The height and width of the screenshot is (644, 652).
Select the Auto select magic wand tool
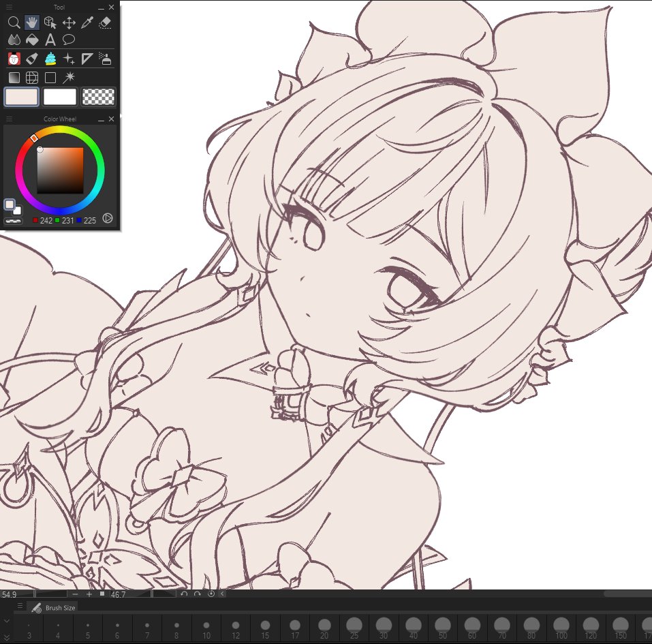coord(69,78)
